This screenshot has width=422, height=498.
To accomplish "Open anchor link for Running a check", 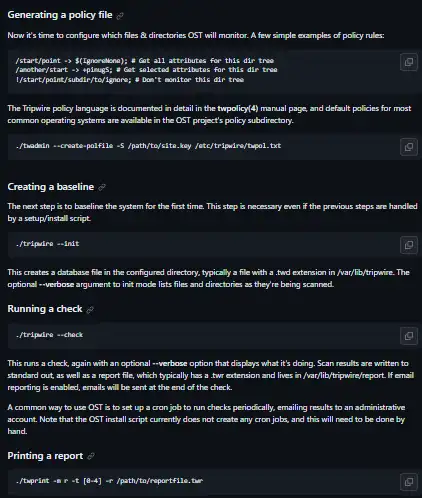I will (90, 310).
